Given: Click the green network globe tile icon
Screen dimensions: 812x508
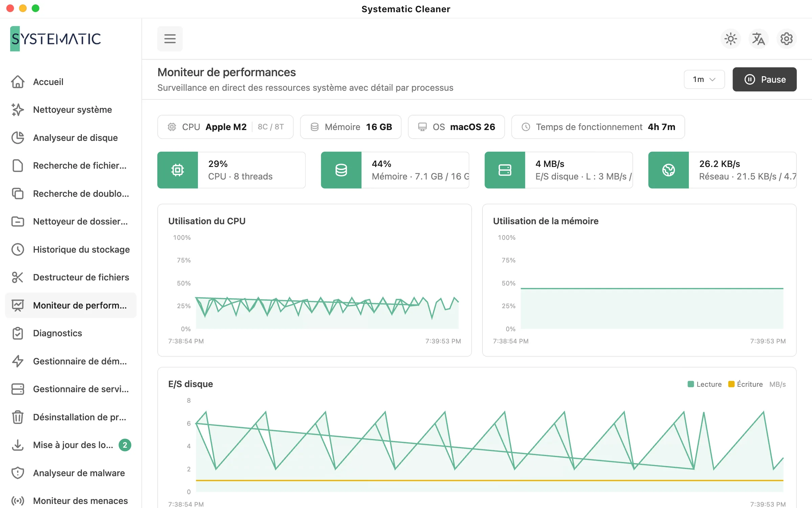Looking at the screenshot, I should (x=669, y=170).
